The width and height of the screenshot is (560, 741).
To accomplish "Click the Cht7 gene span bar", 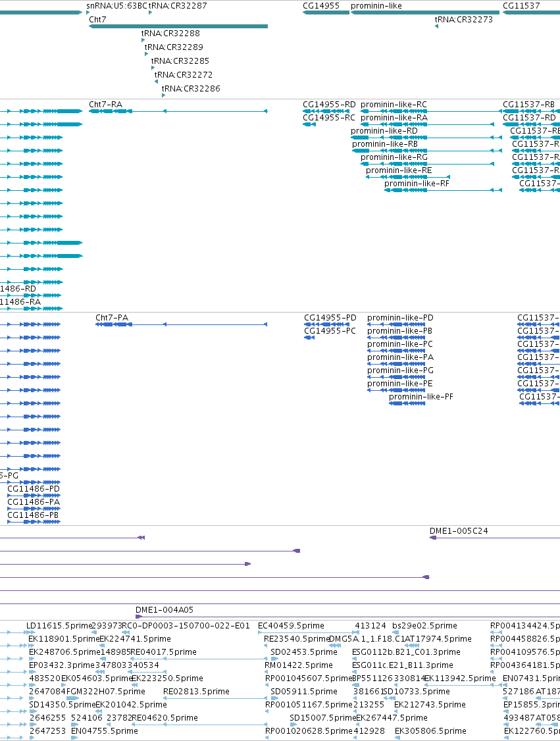I will tap(178, 26).
